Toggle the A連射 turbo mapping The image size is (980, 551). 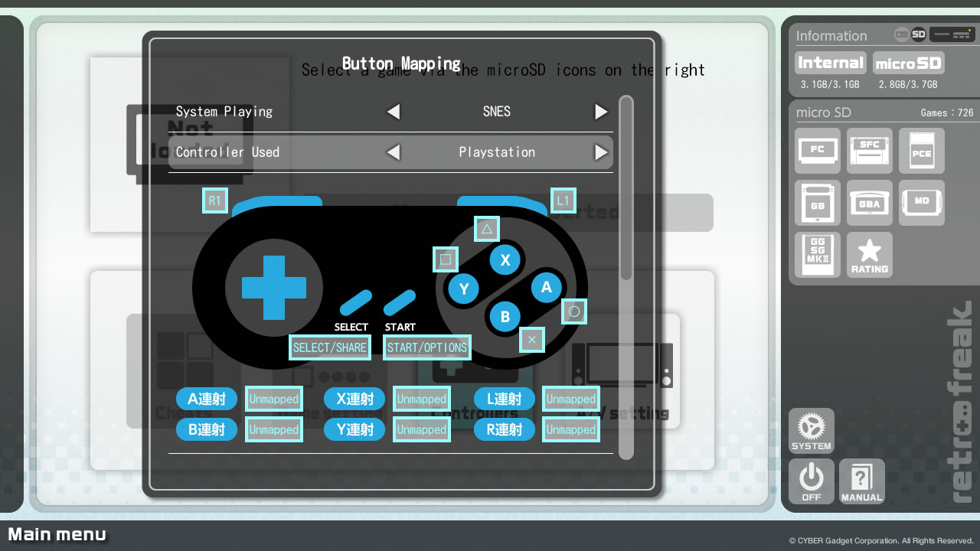[206, 398]
